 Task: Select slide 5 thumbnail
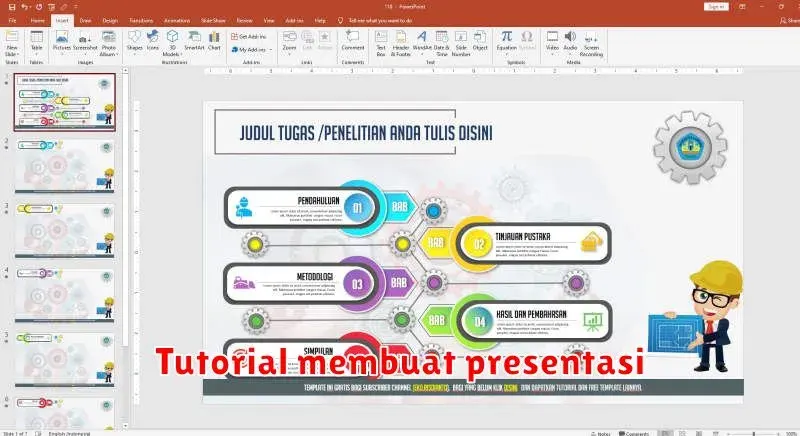coord(65,360)
